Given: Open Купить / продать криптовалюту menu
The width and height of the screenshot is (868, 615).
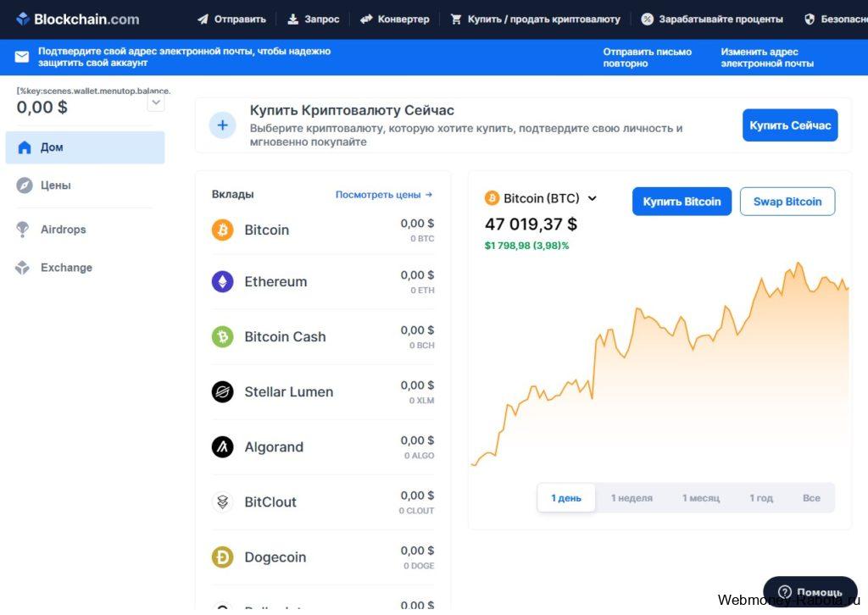Looking at the screenshot, I should pyautogui.click(x=536, y=19).
